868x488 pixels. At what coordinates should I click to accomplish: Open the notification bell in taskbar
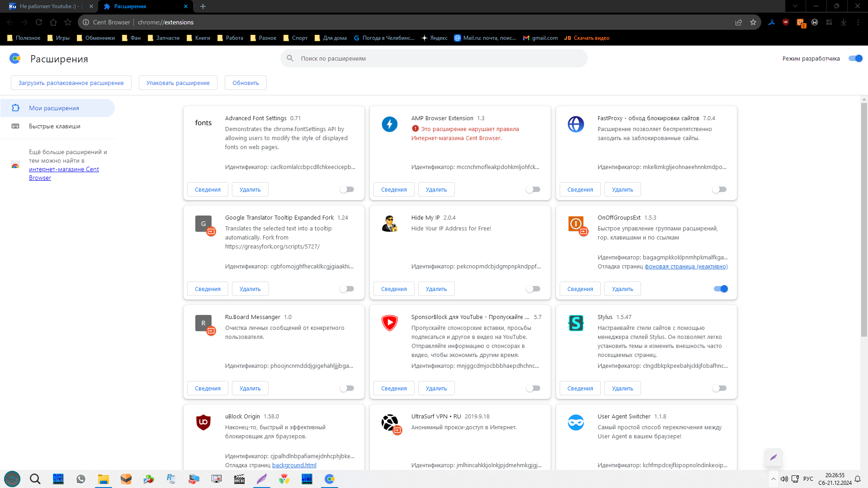point(858,479)
